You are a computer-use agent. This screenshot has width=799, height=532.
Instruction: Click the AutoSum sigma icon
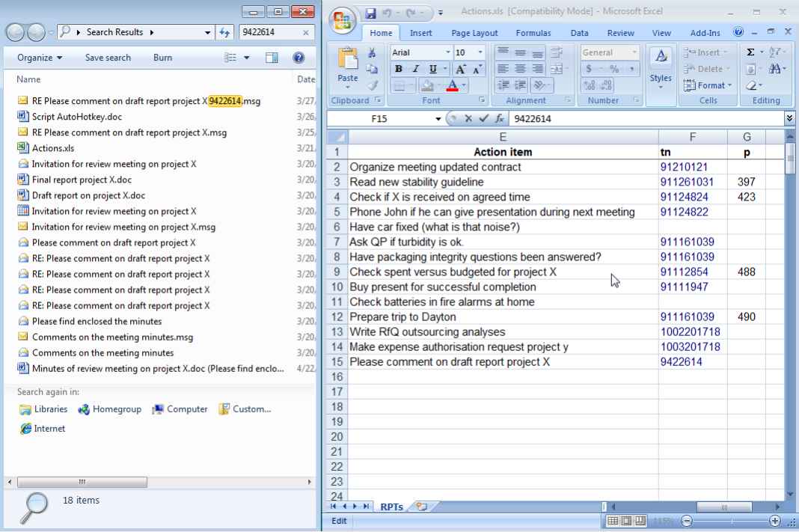pos(750,52)
